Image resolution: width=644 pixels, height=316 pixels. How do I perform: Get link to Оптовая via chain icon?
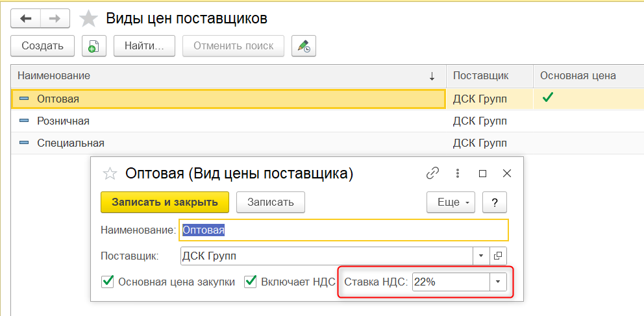432,173
